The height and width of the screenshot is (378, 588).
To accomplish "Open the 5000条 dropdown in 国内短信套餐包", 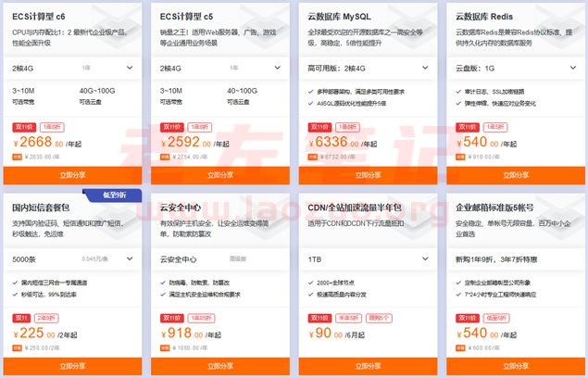I will pyautogui.click(x=72, y=259).
